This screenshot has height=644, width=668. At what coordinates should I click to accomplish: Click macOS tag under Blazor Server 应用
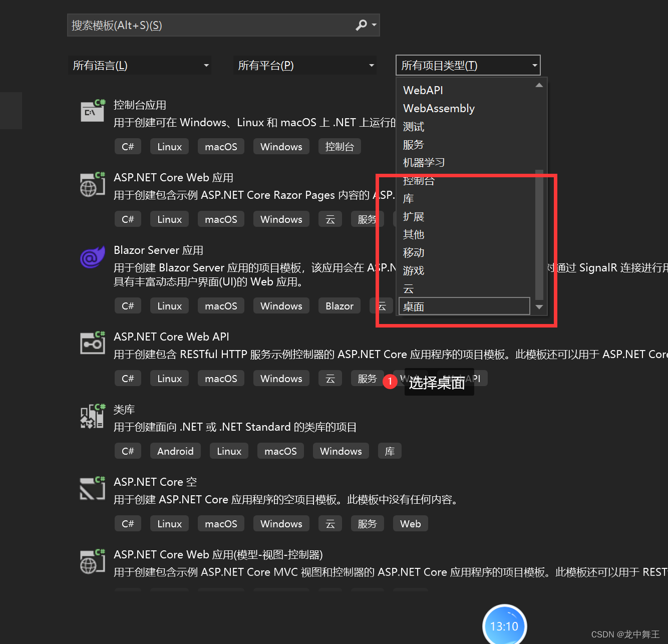coord(221,306)
